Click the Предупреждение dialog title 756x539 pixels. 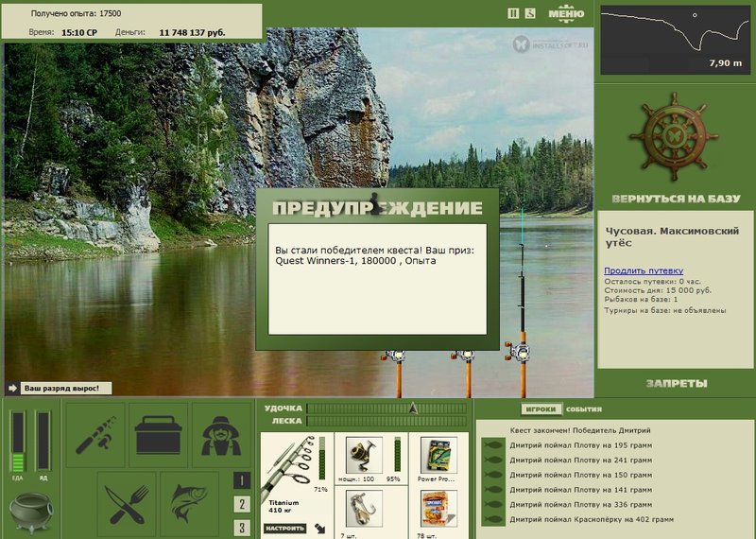[x=377, y=208]
